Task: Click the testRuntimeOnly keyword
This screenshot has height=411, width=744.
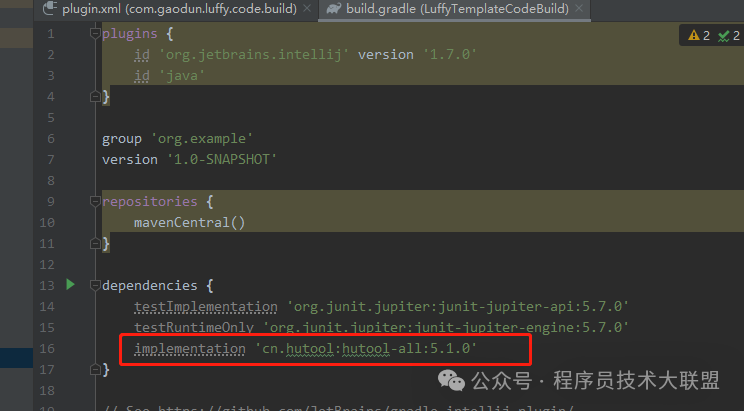Action: click(x=194, y=327)
